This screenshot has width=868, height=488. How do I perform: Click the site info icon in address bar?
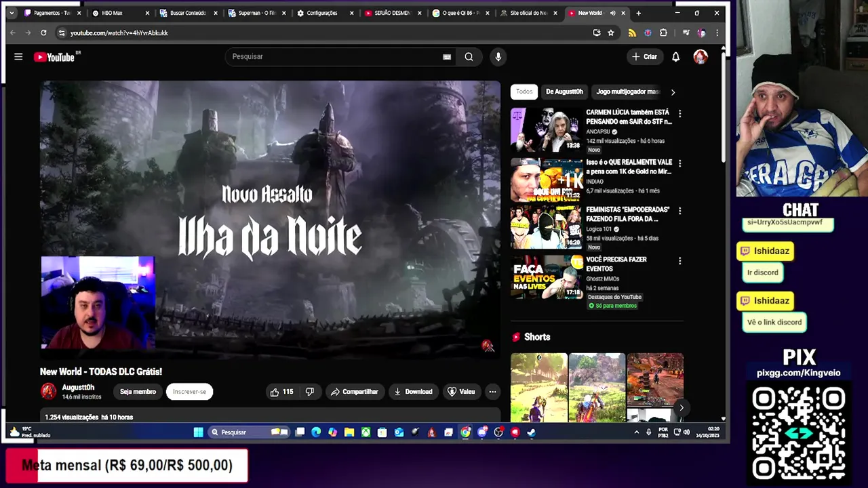tap(61, 33)
